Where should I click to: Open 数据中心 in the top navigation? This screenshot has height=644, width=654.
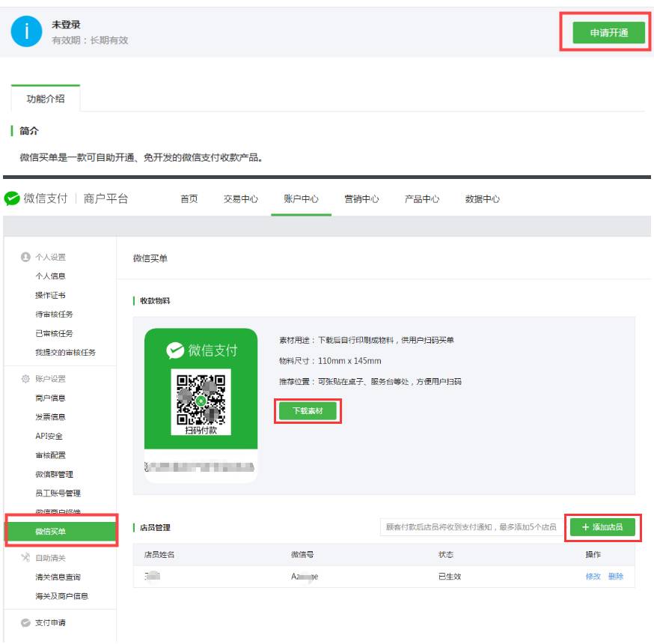click(x=482, y=199)
